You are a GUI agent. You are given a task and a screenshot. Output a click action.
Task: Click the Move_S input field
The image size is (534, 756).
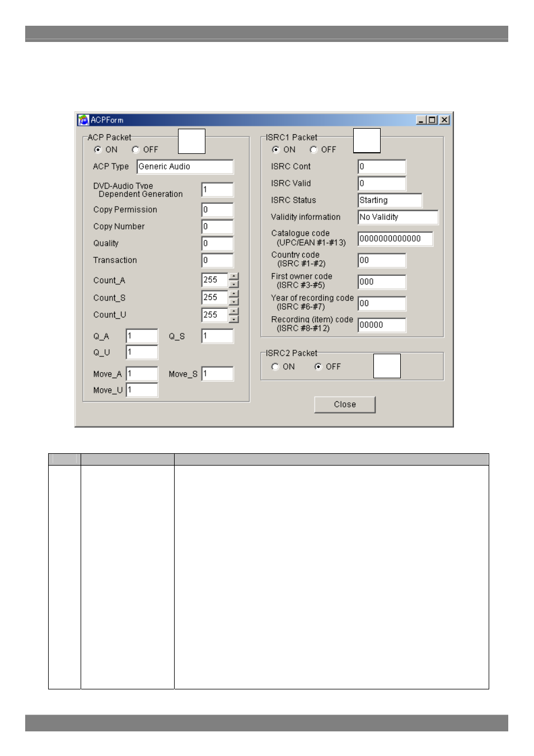[218, 374]
